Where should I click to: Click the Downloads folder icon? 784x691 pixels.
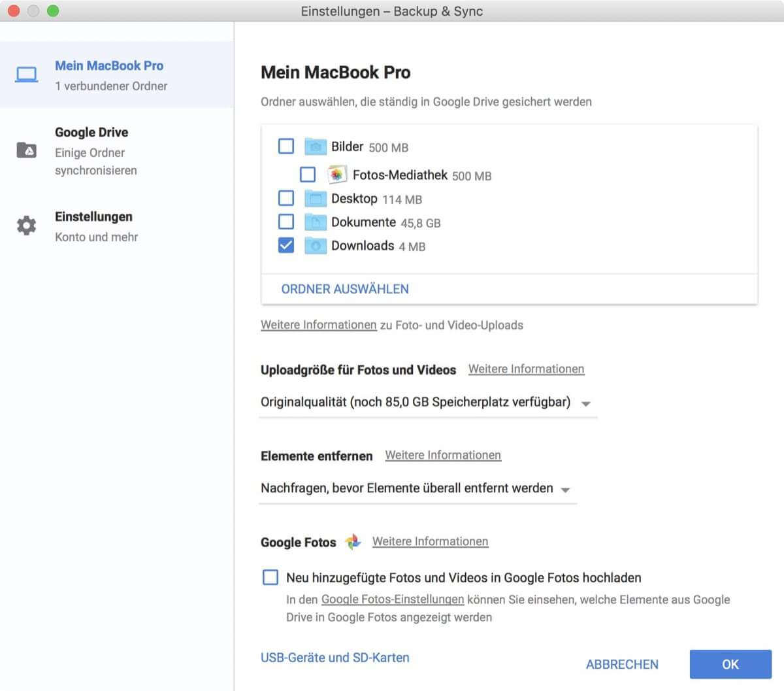(x=316, y=246)
